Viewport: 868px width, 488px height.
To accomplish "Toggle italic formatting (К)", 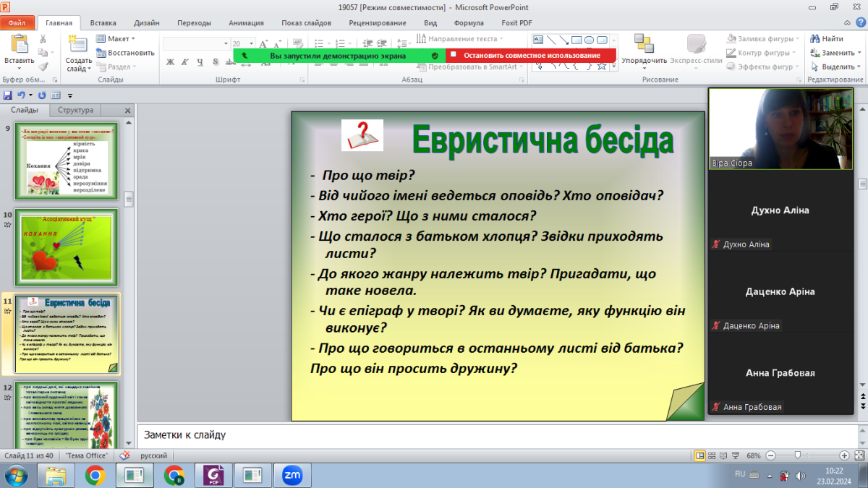I will (185, 62).
